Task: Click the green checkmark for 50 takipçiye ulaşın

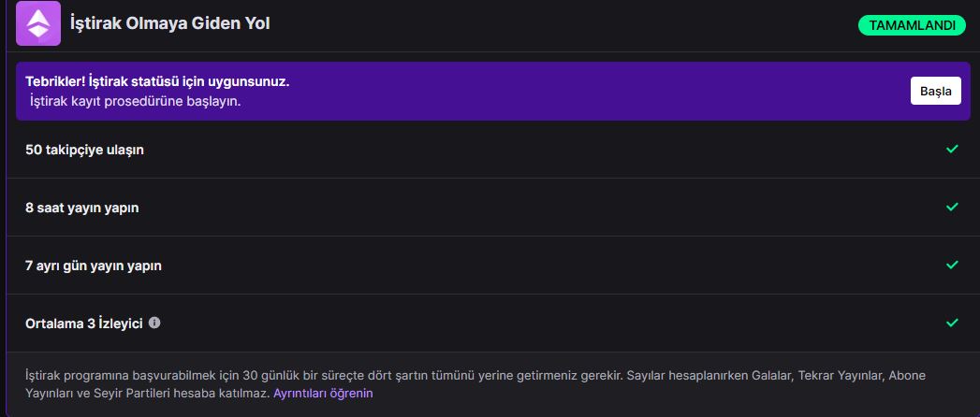Action: pos(952,149)
